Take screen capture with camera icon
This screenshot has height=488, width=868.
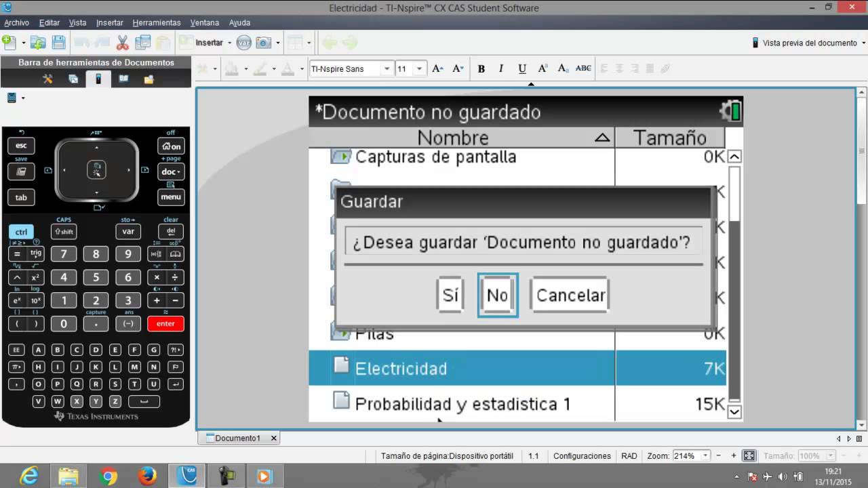click(x=264, y=43)
